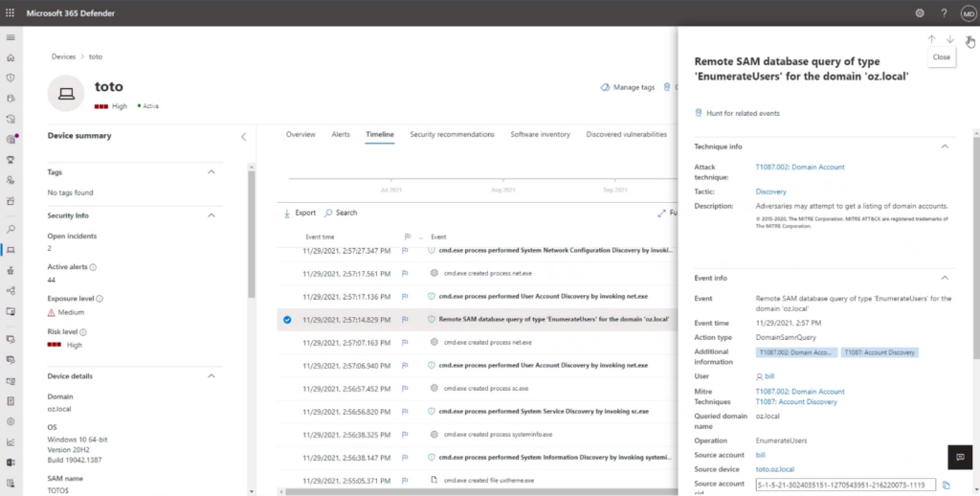Flag the 2:56:57.452 PM event

pyautogui.click(x=405, y=389)
